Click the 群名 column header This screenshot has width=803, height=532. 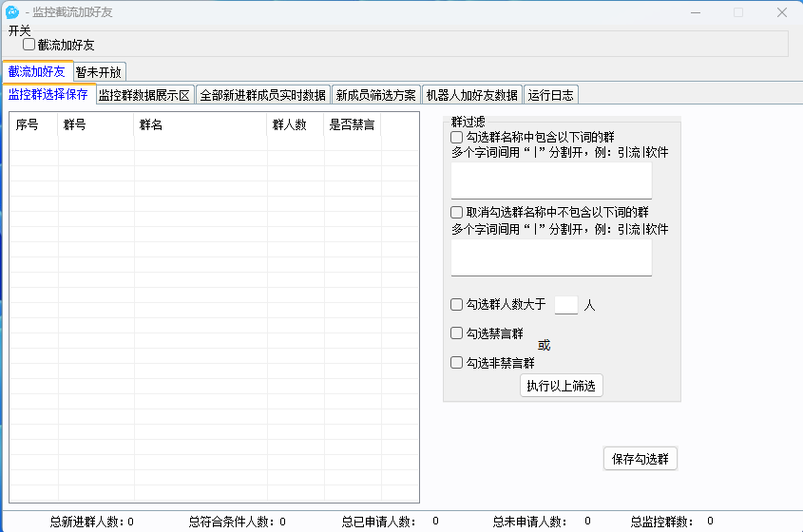151,124
